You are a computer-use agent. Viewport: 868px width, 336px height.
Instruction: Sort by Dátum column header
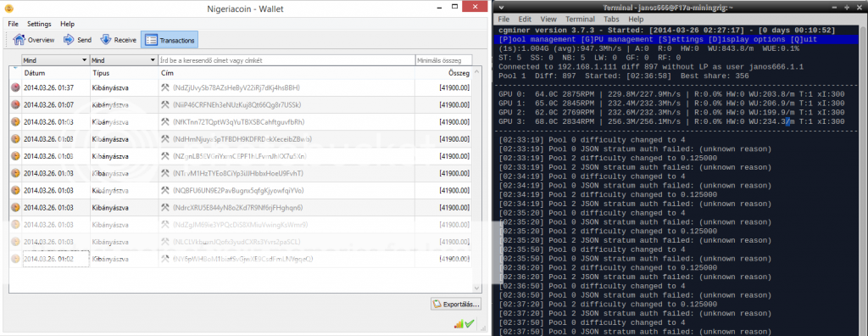click(55, 73)
